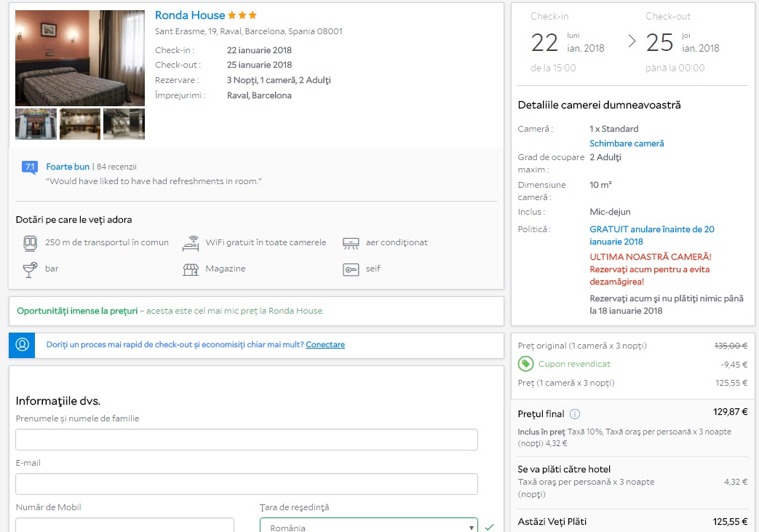
Task: Click the Magazine shop icon
Action: tap(191, 269)
